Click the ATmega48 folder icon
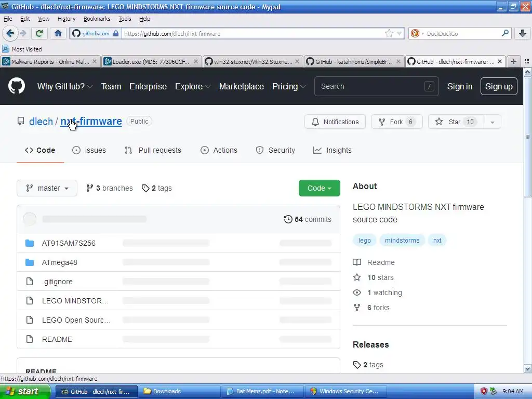The width and height of the screenshot is (532, 399). [x=30, y=262]
